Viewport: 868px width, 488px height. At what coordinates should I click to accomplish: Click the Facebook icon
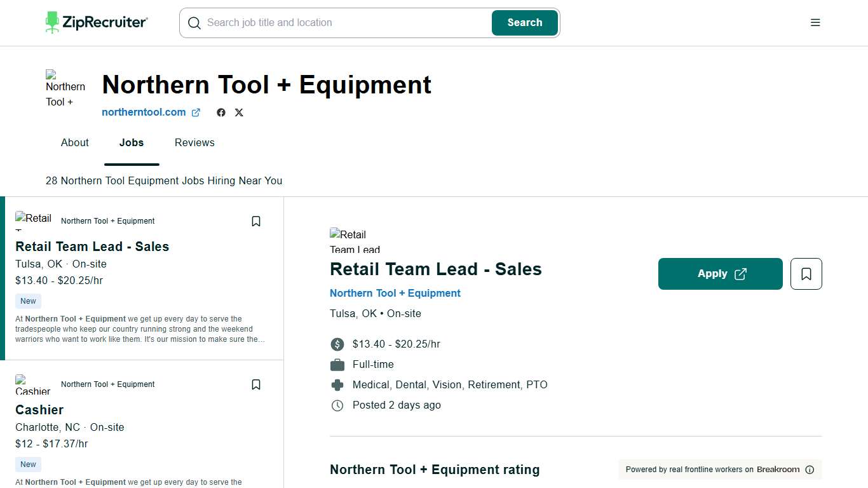(220, 112)
